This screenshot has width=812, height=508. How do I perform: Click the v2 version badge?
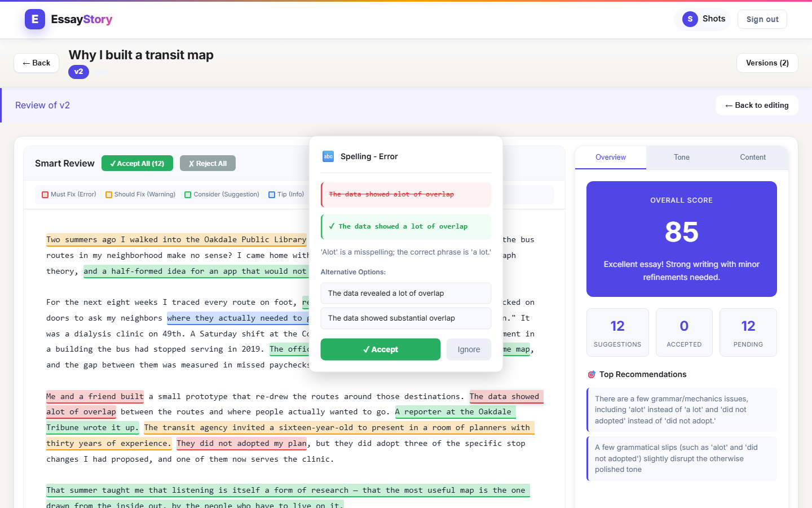click(78, 72)
